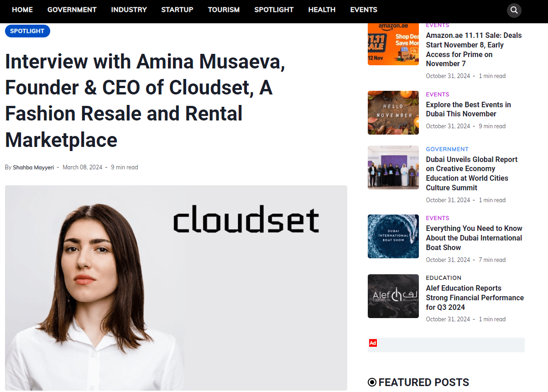Click the Dubai International Boat Show thumbnail
The width and height of the screenshot is (548, 392).
393,236
